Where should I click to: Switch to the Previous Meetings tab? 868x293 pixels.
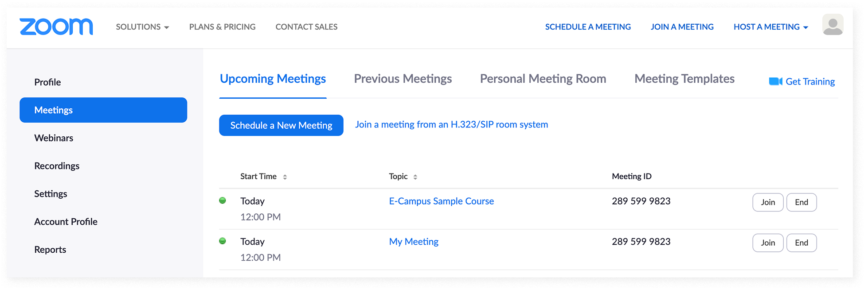[403, 79]
